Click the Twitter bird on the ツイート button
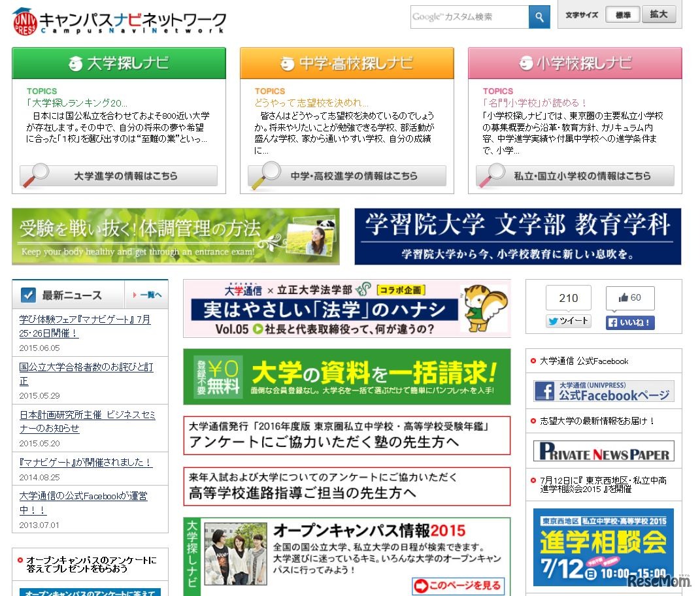The image size is (700, 596). coord(552,320)
